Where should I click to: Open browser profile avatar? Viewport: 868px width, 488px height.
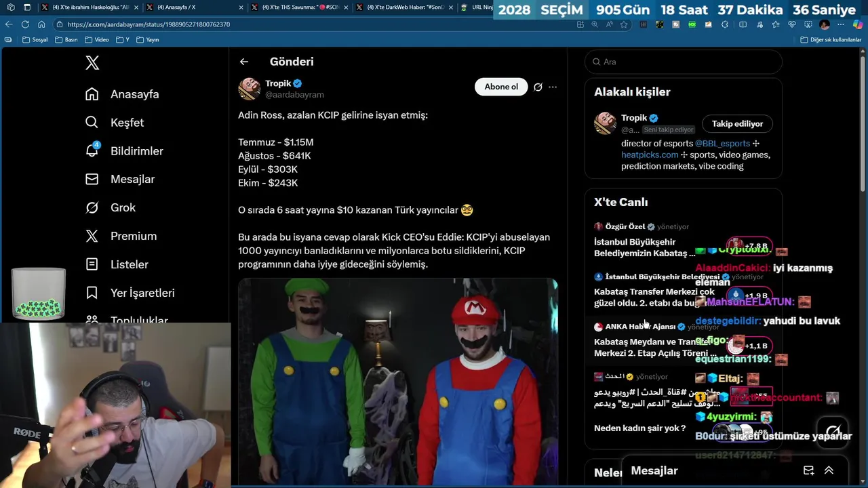[825, 24]
